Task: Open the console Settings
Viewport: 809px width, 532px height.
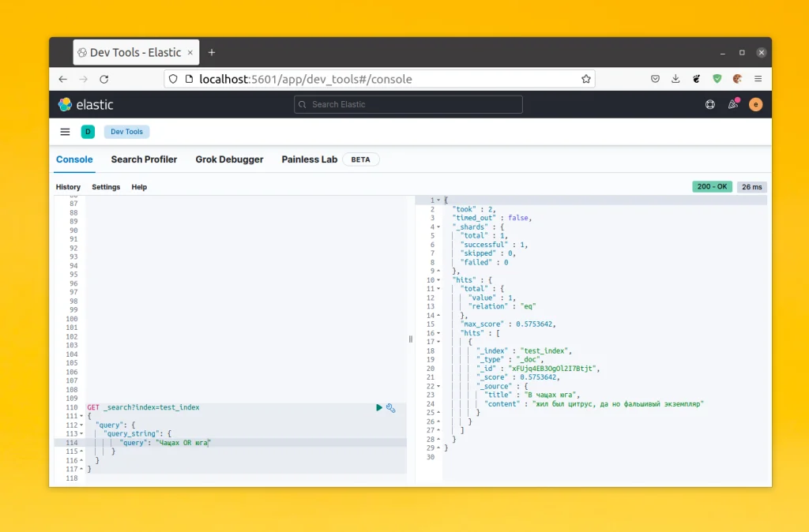Action: click(106, 187)
